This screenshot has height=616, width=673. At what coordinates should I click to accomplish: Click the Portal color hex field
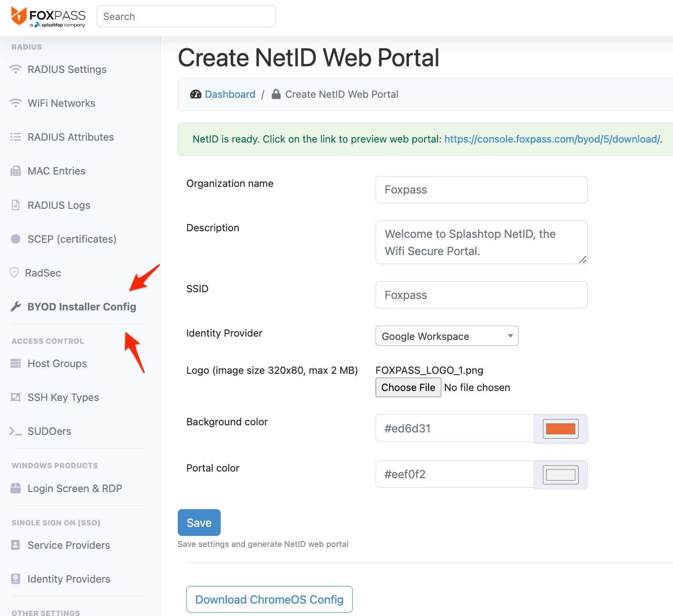click(x=455, y=474)
